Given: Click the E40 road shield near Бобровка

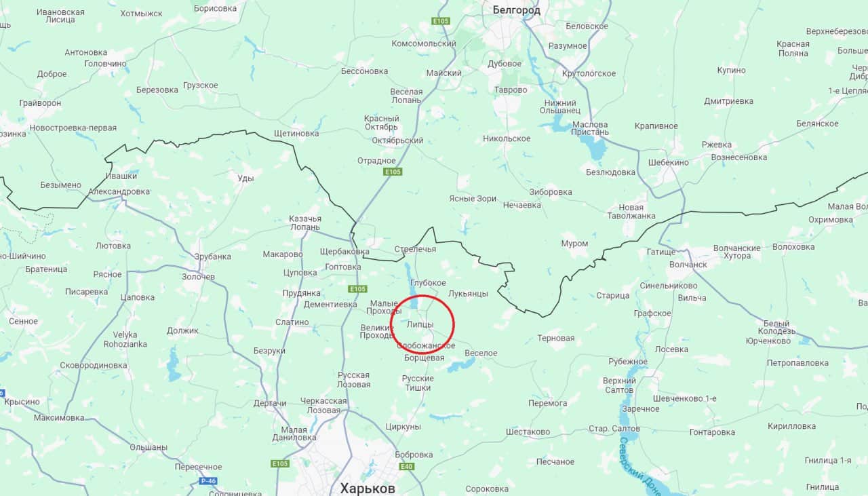Looking at the screenshot, I should tap(407, 467).
